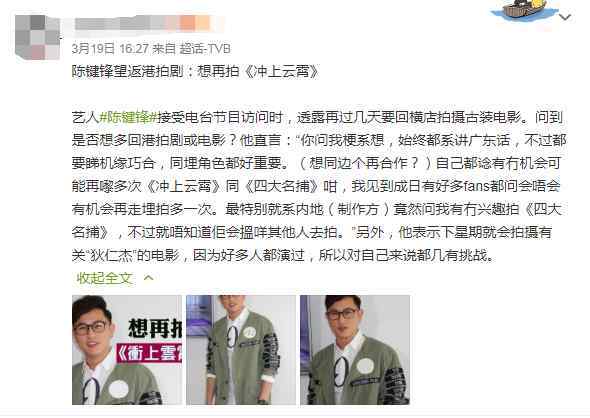Open first photo with 想再拍 caption
590x418 pixels.
[127, 350]
